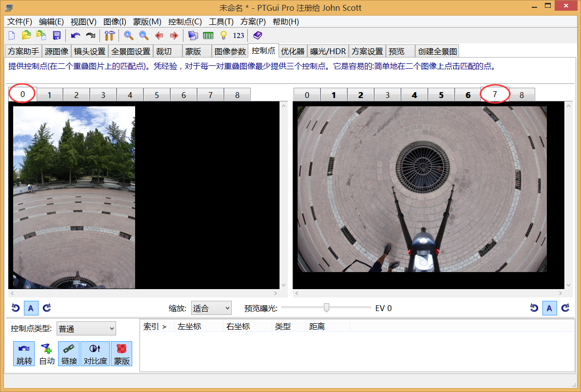This screenshot has height=392, width=581.
Task: Click the save project floppy disk icon
Action: 57,35
